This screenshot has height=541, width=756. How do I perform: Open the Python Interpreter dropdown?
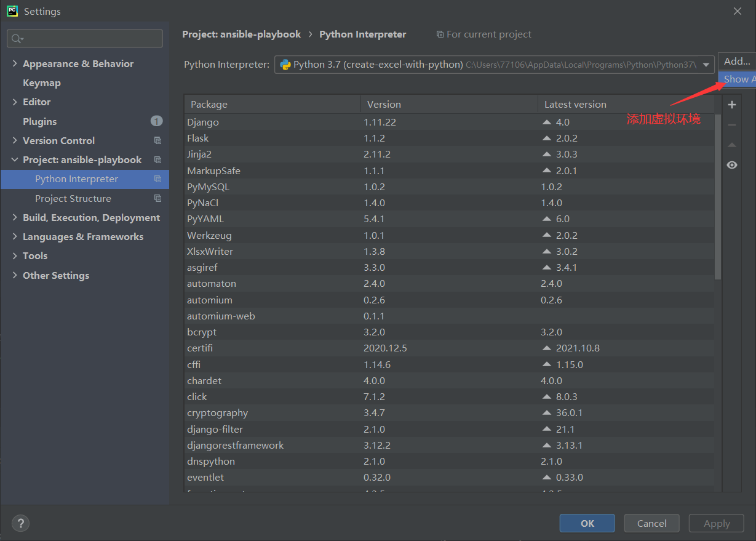pos(495,64)
